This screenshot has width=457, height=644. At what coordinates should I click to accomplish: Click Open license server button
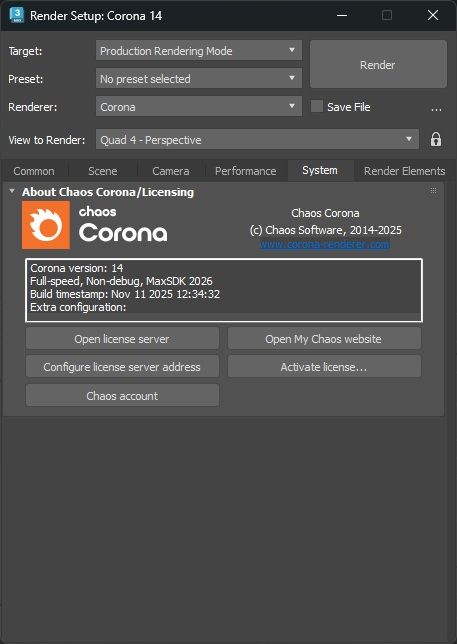122,339
